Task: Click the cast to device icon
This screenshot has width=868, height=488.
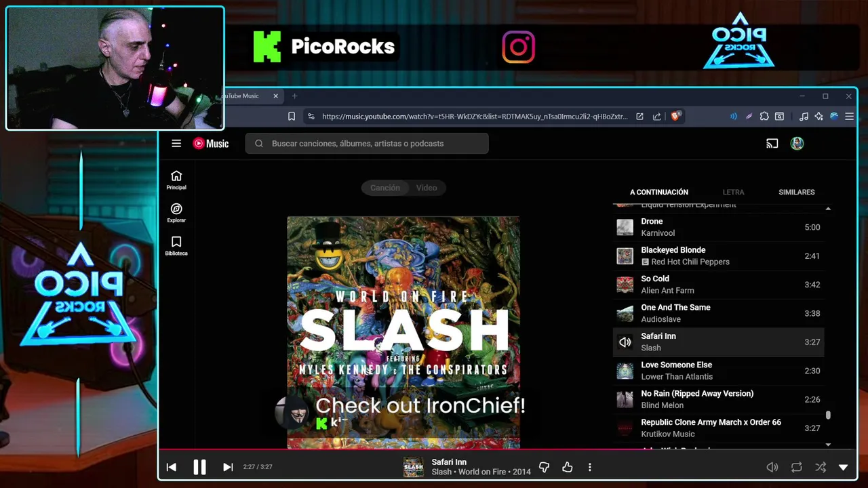Action: click(x=772, y=143)
